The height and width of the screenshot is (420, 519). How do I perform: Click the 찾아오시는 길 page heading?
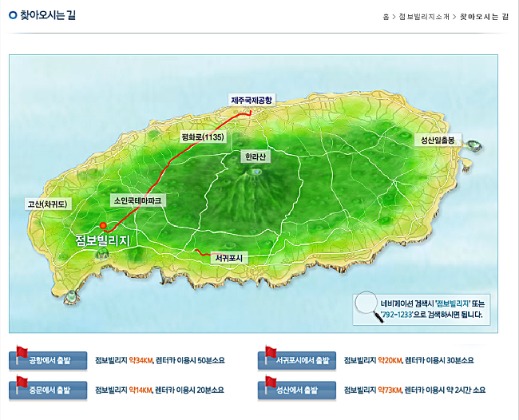pos(48,15)
